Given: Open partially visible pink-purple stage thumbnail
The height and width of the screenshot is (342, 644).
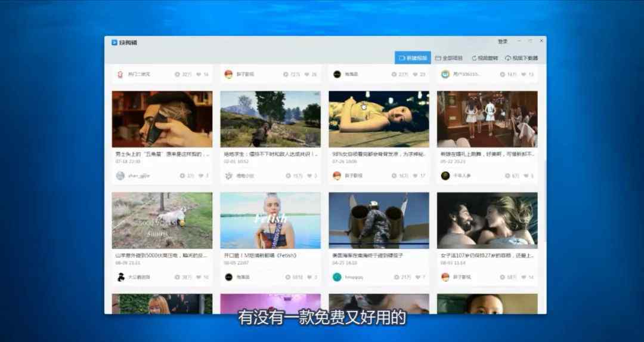Looking at the screenshot, I should pyautogui.click(x=270, y=304).
